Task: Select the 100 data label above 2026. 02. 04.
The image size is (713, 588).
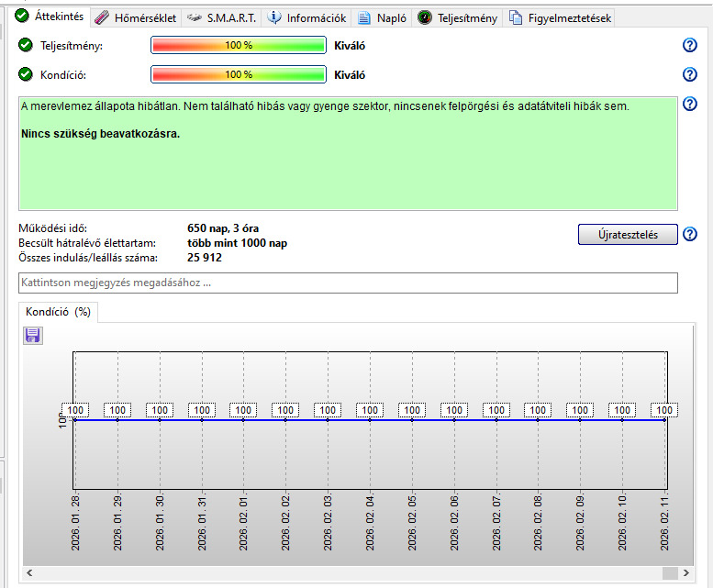Action: 370,410
